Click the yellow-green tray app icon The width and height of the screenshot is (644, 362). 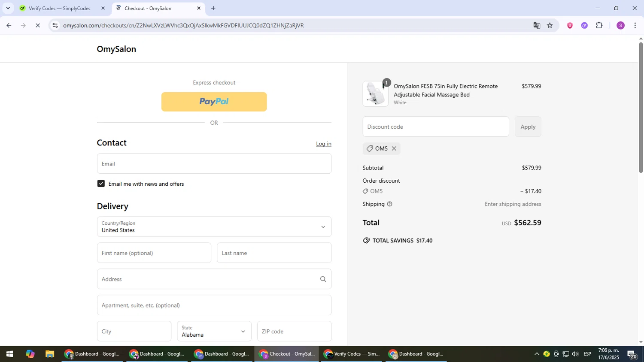click(547, 354)
